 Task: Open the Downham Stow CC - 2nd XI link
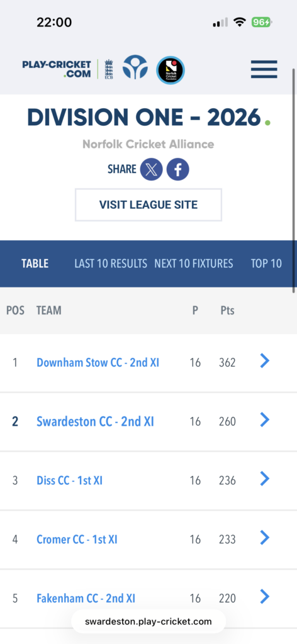(x=98, y=363)
